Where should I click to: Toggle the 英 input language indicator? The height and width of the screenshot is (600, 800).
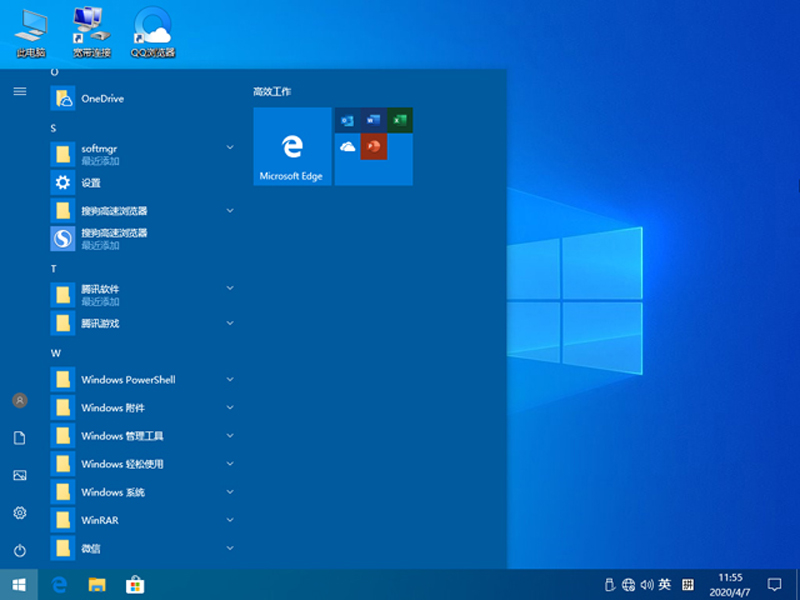[x=665, y=584]
